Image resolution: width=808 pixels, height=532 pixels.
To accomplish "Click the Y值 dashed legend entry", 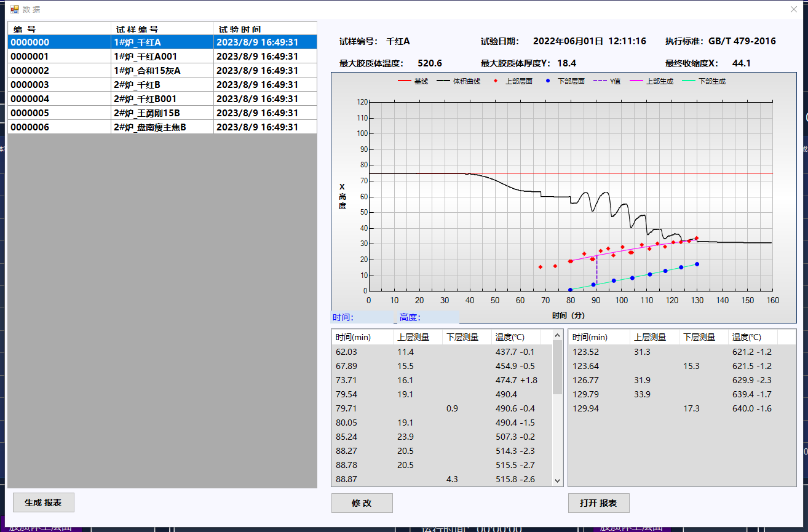I will pyautogui.click(x=607, y=81).
